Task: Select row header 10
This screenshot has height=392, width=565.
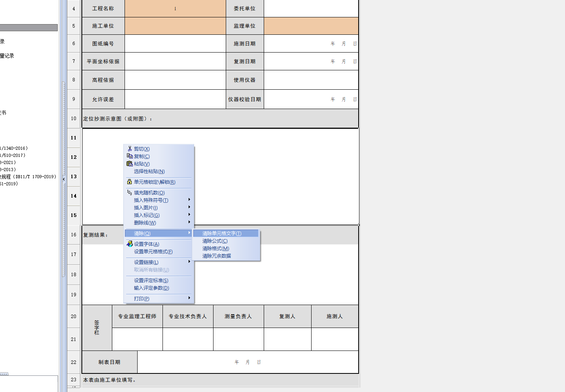Action: click(74, 119)
